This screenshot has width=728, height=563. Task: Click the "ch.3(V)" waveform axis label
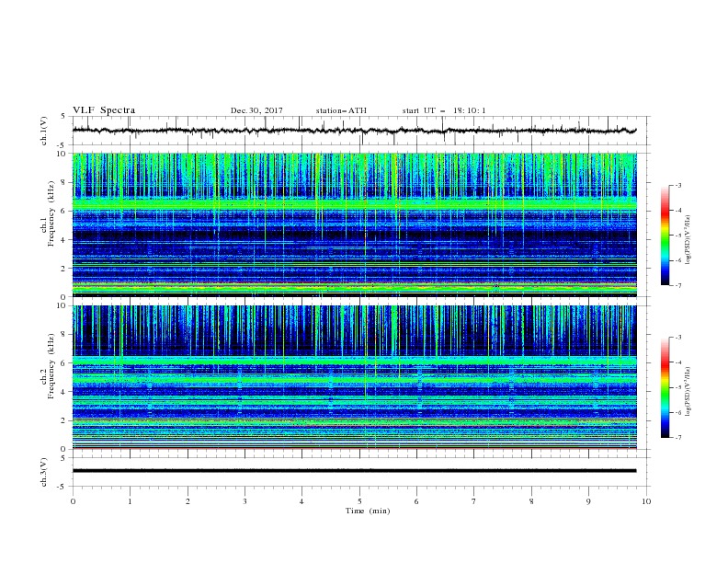pyautogui.click(x=44, y=472)
